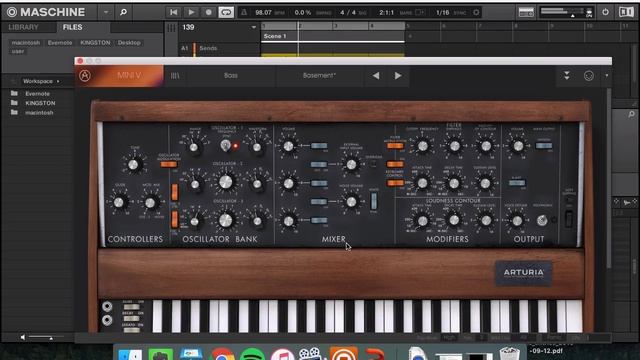The width and height of the screenshot is (640, 360).
Task: Click the Arturia logo in Mini V toolbar
Action: [85, 76]
